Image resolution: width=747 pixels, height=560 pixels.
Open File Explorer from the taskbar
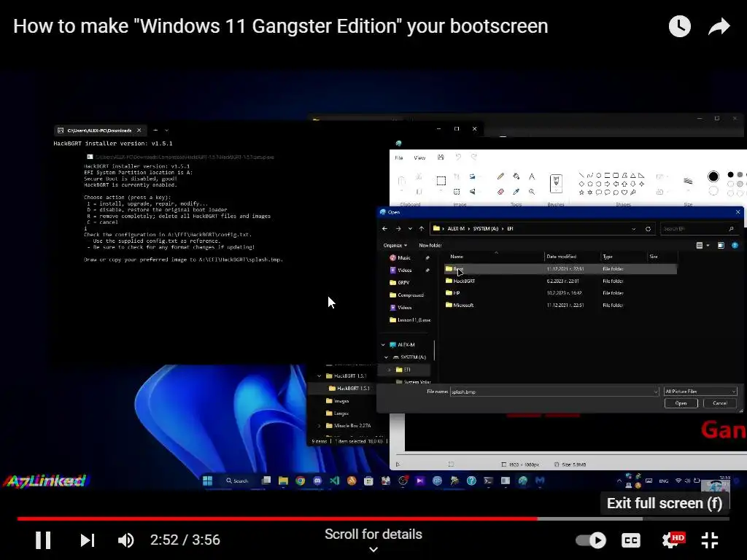pyautogui.click(x=283, y=481)
